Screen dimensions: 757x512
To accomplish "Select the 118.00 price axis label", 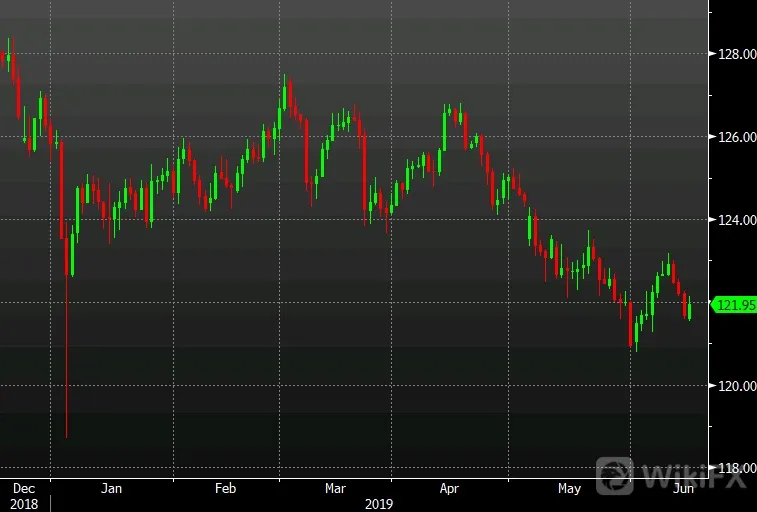I will [737, 468].
